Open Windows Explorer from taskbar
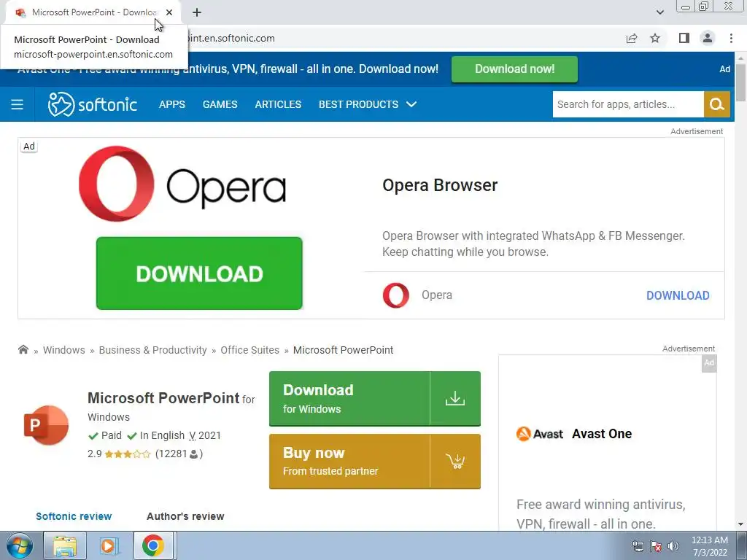 65,545
